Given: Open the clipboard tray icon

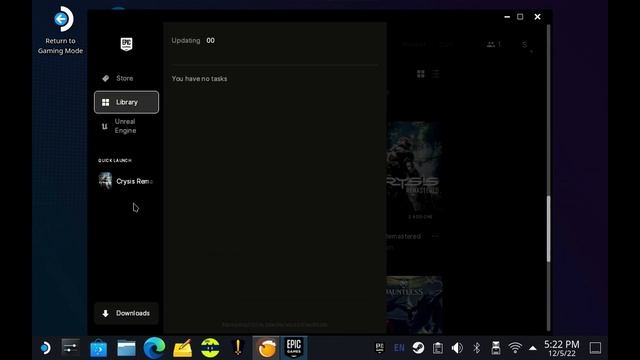Looking at the screenshot, I should (x=438, y=348).
